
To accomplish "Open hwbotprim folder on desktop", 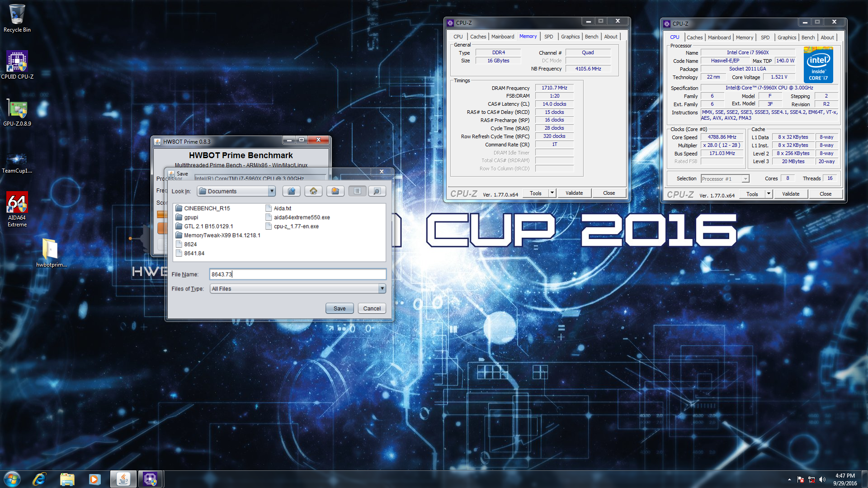I will (51, 252).
